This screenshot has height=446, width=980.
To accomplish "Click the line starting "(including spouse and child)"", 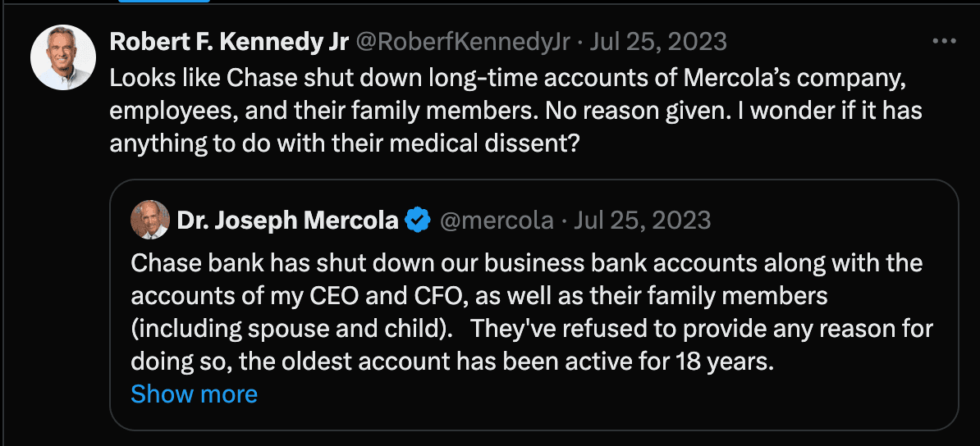I will (531, 329).
